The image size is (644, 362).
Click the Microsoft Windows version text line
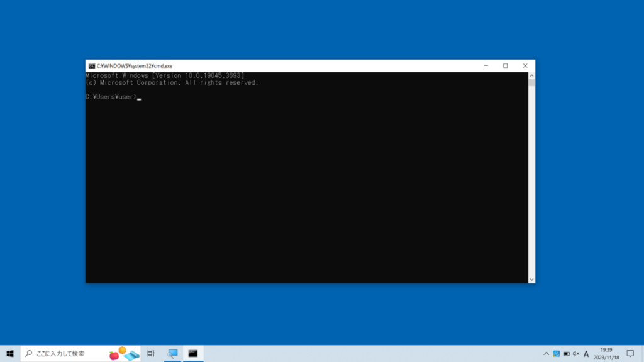tap(165, 75)
